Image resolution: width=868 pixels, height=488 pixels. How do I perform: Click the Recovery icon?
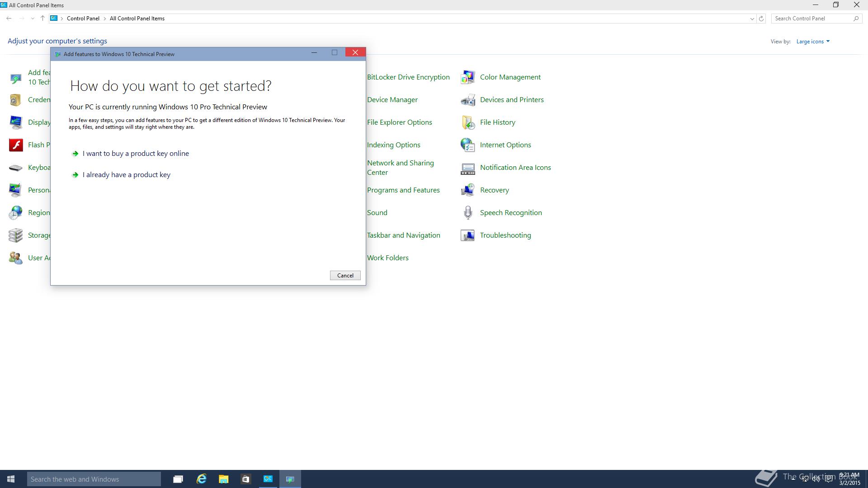click(x=468, y=190)
